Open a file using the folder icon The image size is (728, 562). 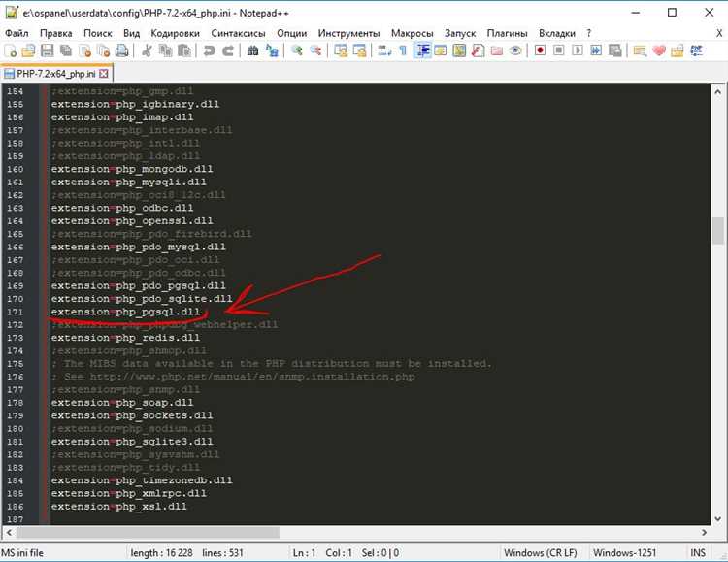pos(28,50)
